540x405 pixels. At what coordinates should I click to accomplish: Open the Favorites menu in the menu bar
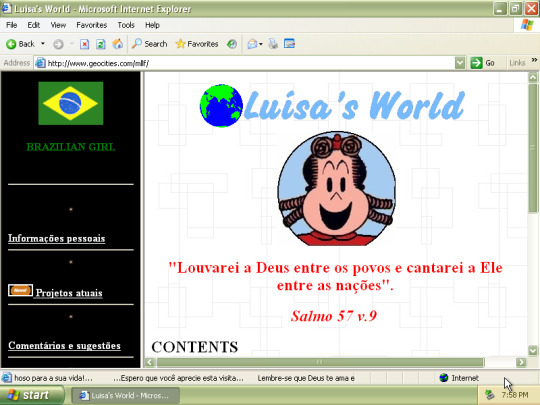click(92, 25)
